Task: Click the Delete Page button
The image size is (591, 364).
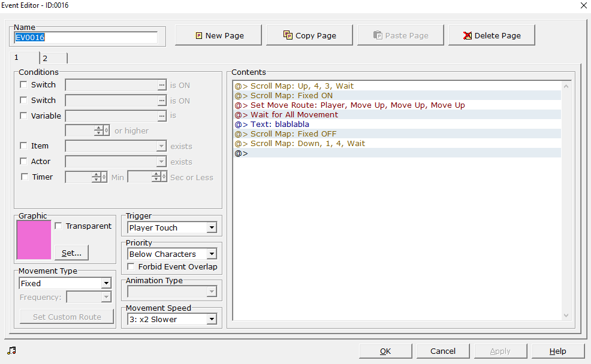Action: 492,35
